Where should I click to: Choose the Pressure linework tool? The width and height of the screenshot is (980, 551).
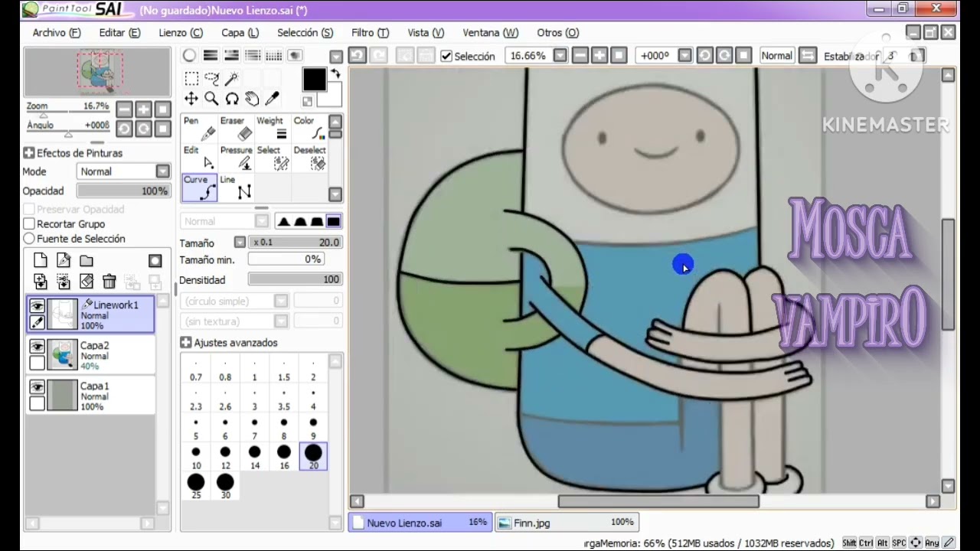tap(236, 158)
